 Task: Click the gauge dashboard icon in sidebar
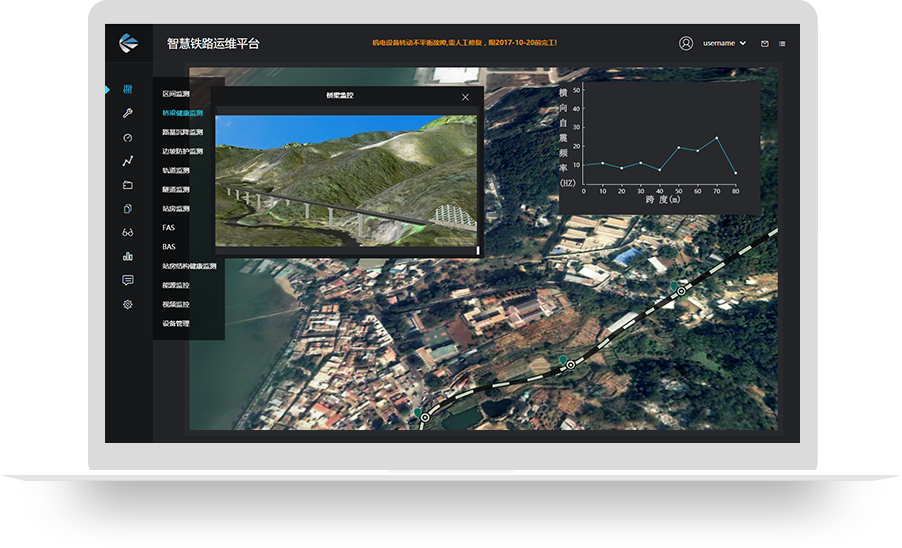128,137
